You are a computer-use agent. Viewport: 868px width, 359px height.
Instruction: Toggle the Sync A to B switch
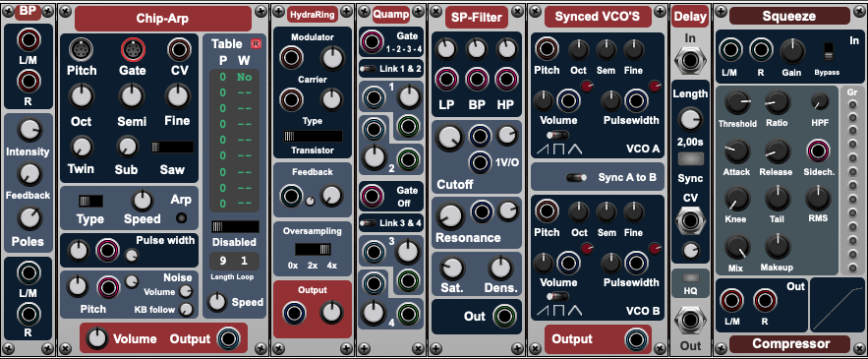tap(576, 178)
